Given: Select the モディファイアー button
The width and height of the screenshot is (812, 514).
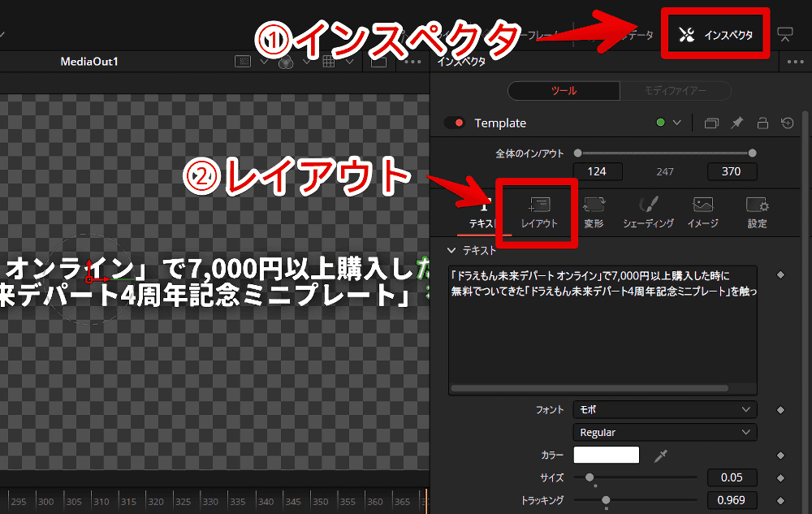Looking at the screenshot, I should [x=675, y=91].
